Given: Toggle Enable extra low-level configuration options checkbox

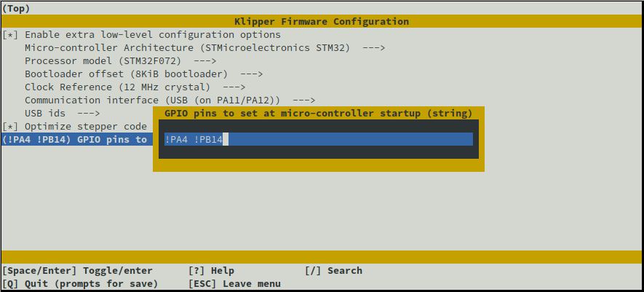Looking at the screenshot, I should point(10,35).
